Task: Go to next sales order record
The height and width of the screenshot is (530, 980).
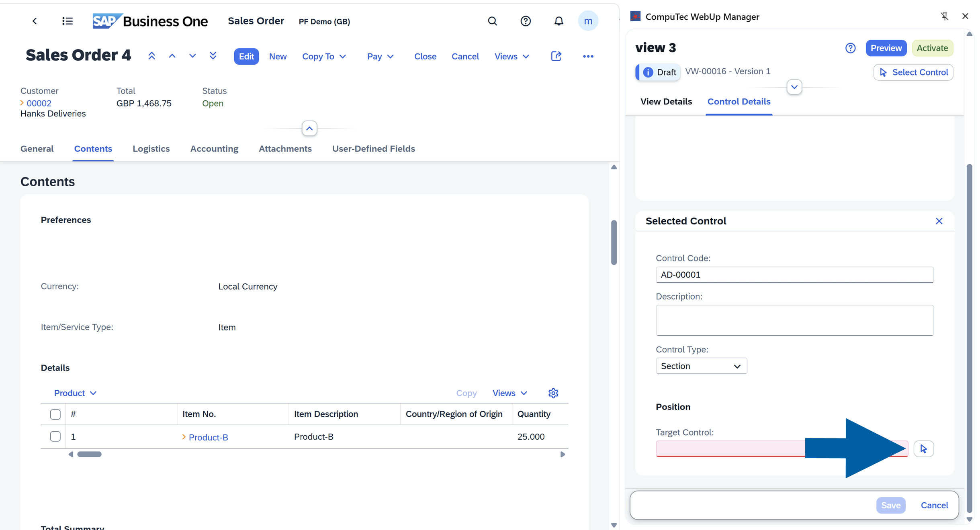Action: pos(192,56)
